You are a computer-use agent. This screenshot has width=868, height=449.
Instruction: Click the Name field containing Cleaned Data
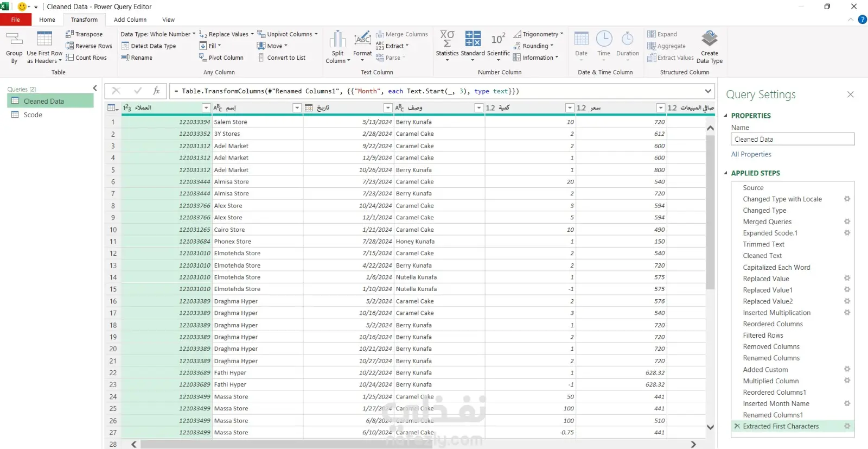pyautogui.click(x=793, y=139)
